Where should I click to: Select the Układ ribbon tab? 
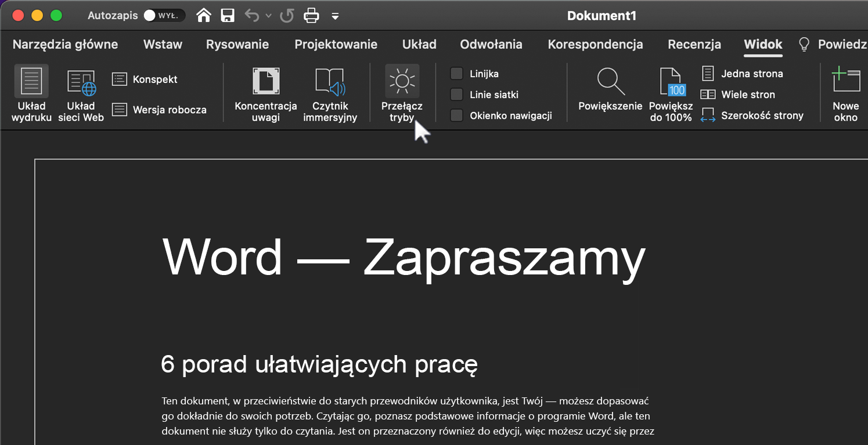tap(419, 45)
